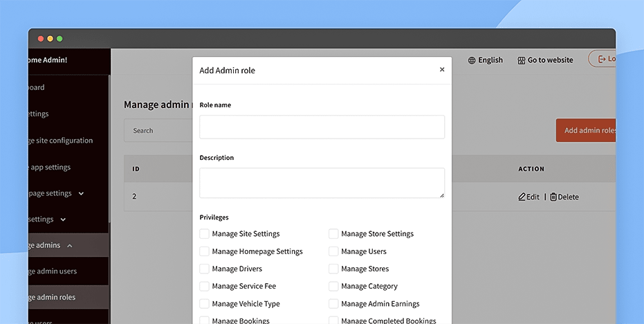Tick Manage Completed Bookings checkbox
Image resolution: width=644 pixels, height=324 pixels.
[x=333, y=321]
